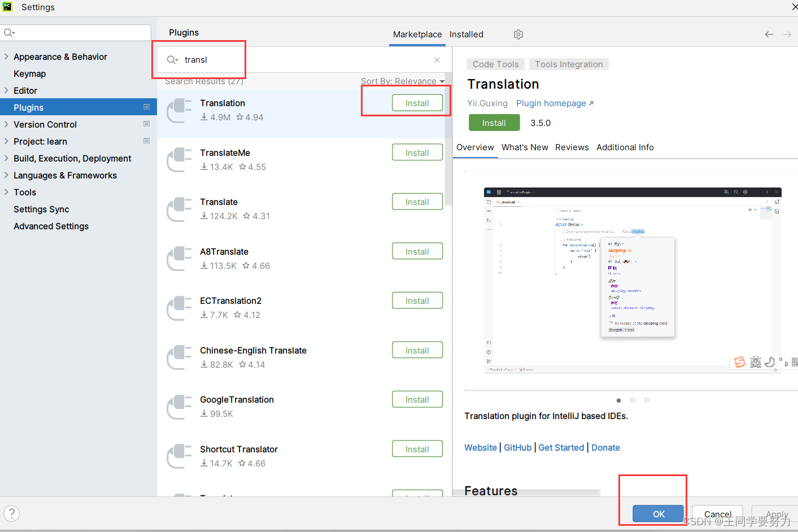The image size is (798, 532).
Task: Click green Install button in details pane
Action: coord(494,123)
